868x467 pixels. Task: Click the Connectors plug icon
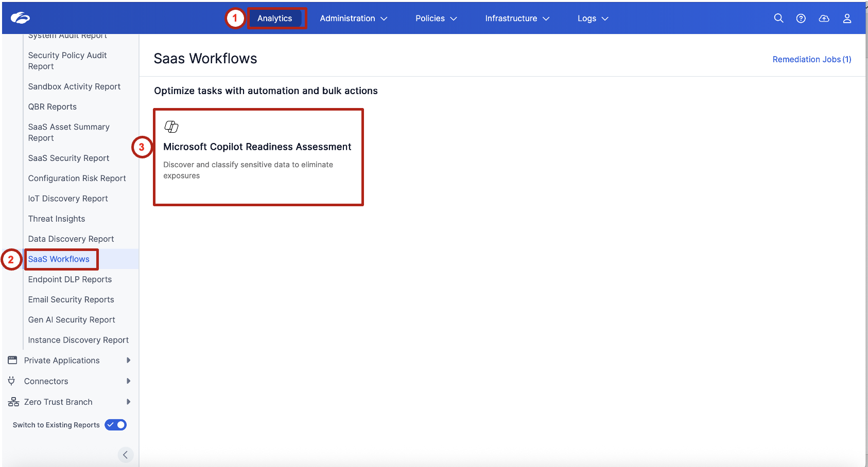pos(11,381)
